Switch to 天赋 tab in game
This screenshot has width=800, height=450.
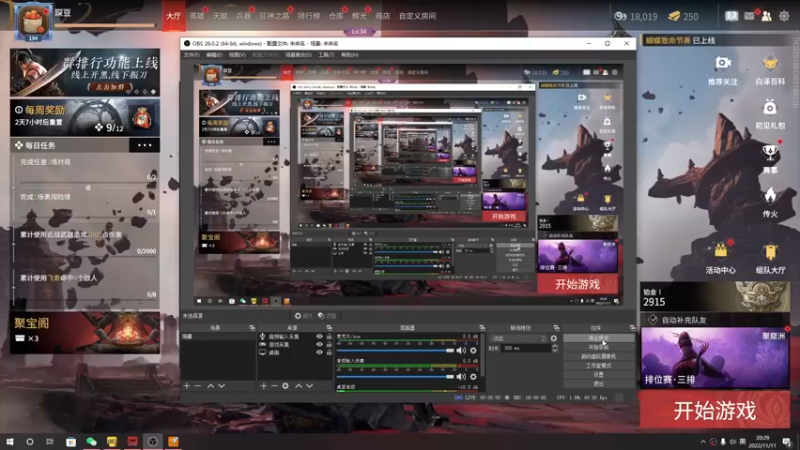(220, 16)
